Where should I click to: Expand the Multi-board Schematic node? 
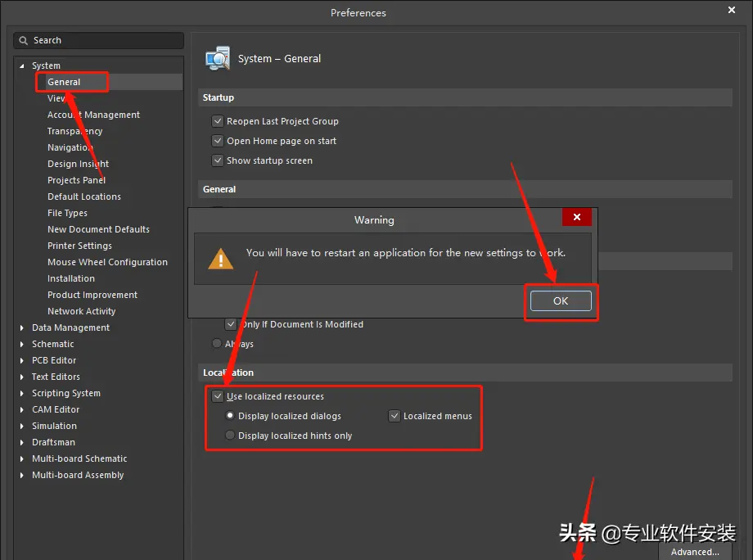point(21,458)
